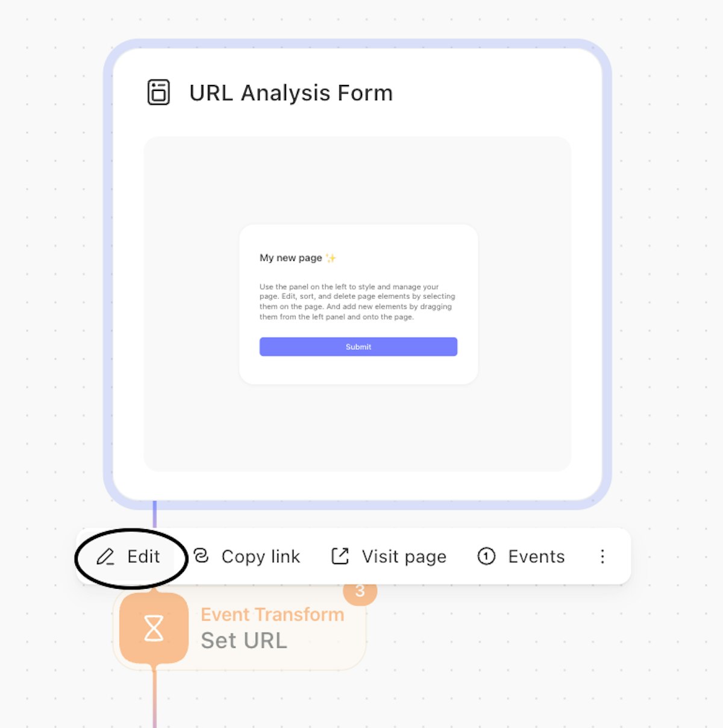Click the Set URL node label
The image size is (723, 728).
(244, 641)
